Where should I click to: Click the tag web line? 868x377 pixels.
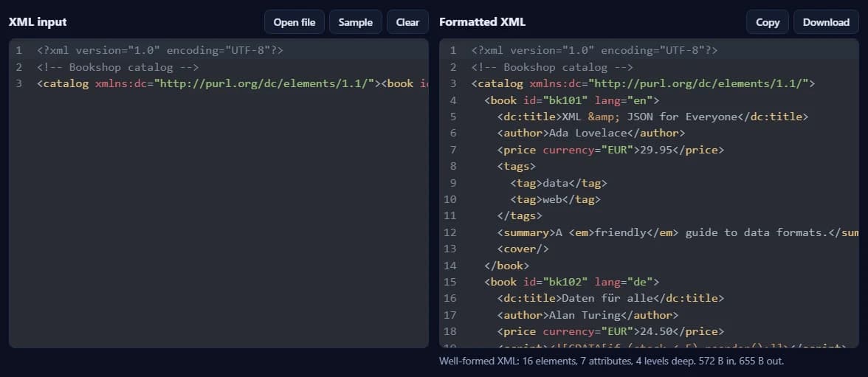point(555,199)
